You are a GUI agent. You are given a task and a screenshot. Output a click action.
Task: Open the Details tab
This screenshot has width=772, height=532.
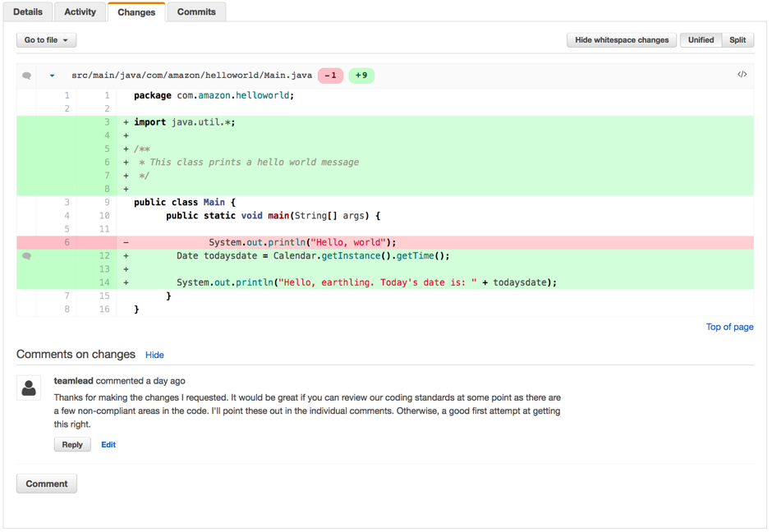28,11
